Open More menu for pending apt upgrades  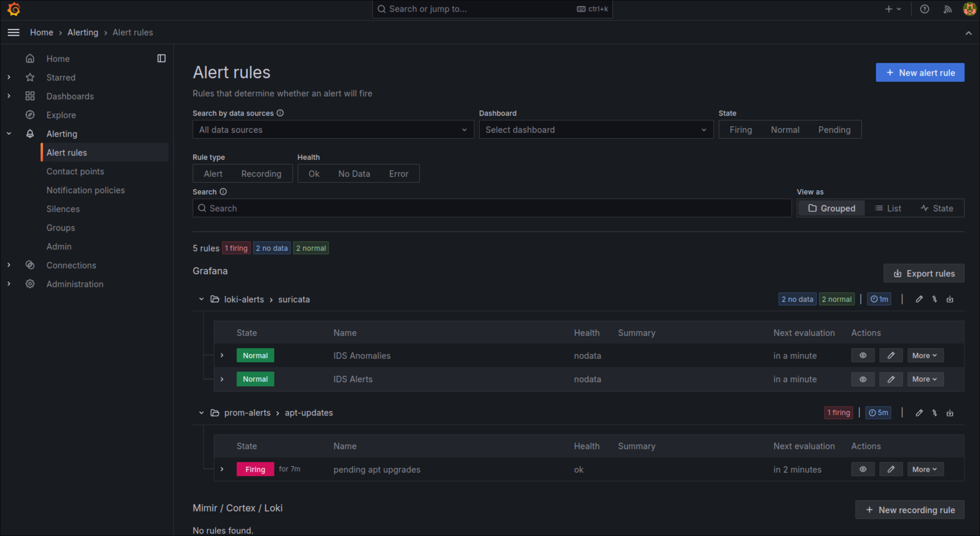pos(925,469)
